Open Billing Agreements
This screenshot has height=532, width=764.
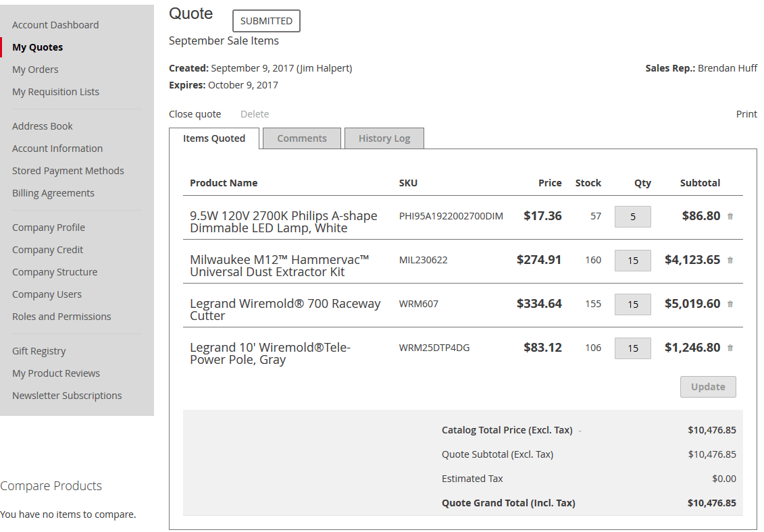[53, 193]
